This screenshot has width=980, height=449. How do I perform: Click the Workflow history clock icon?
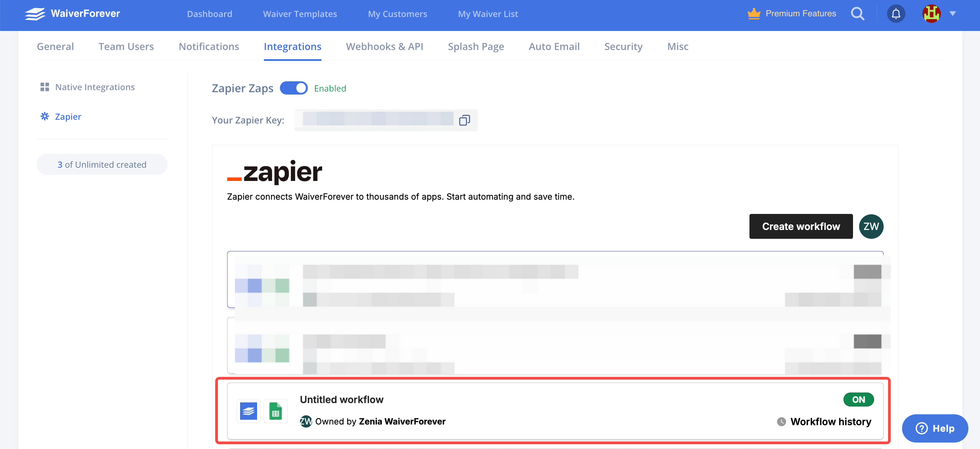click(781, 422)
